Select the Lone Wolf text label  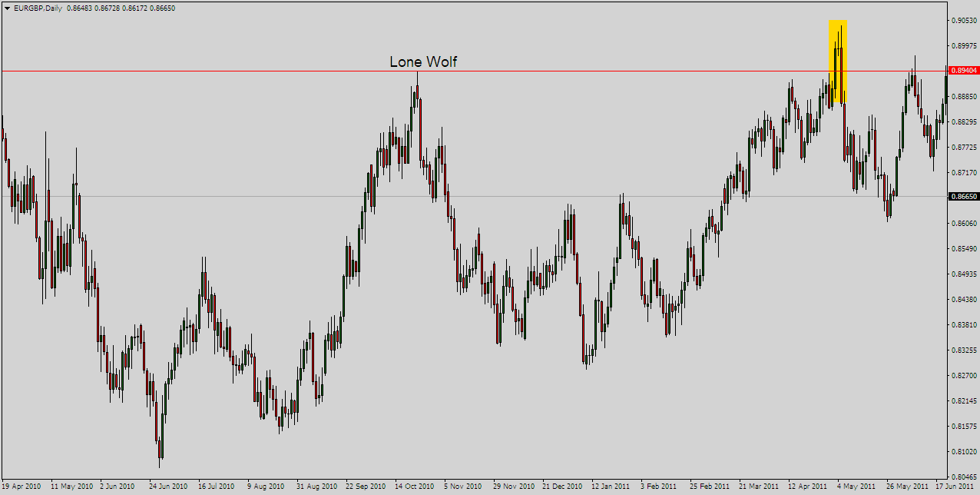point(423,61)
